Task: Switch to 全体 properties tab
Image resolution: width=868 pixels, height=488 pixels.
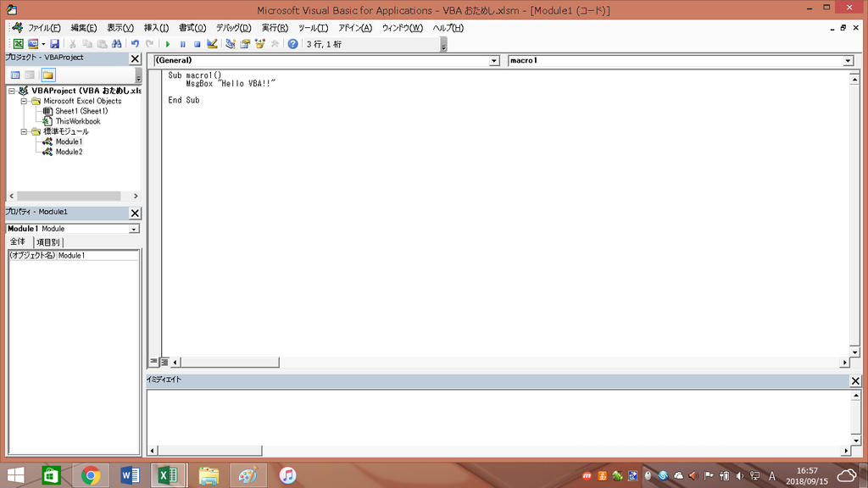Action: (18, 241)
